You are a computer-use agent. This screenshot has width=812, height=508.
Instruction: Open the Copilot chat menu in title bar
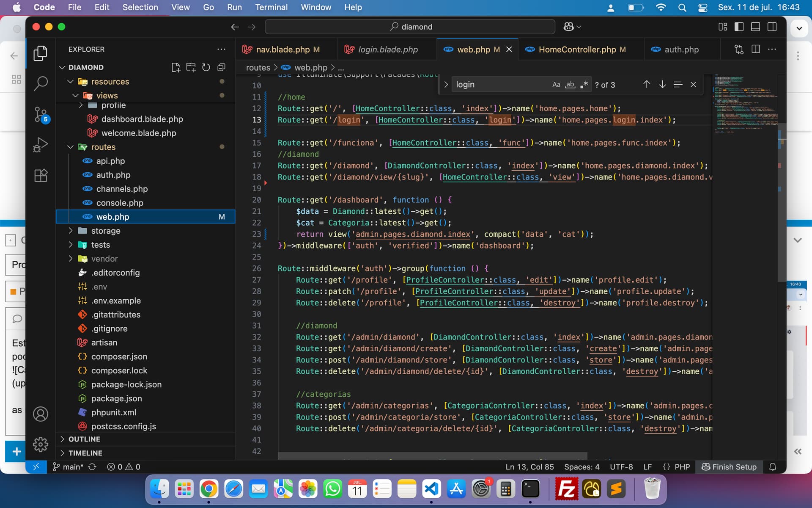572,27
